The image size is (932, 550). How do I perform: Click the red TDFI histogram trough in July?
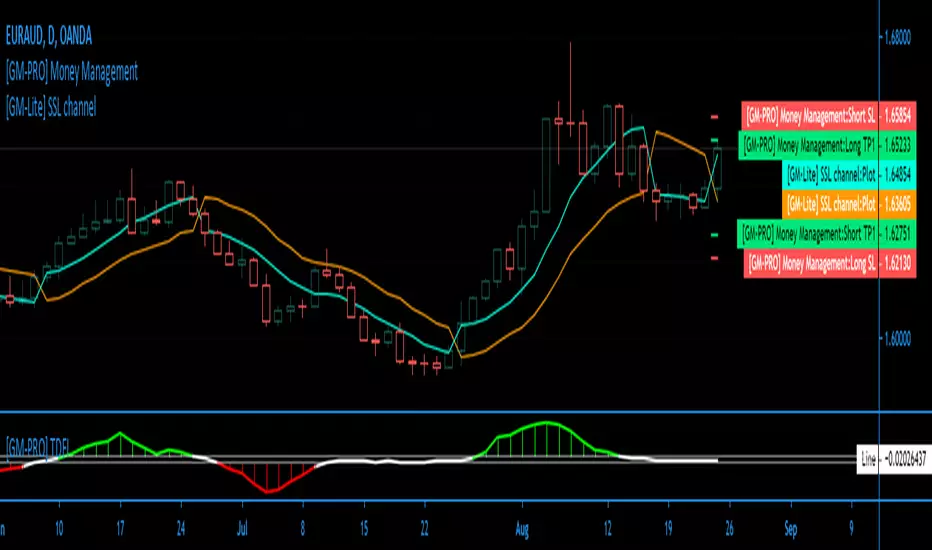(x=267, y=477)
